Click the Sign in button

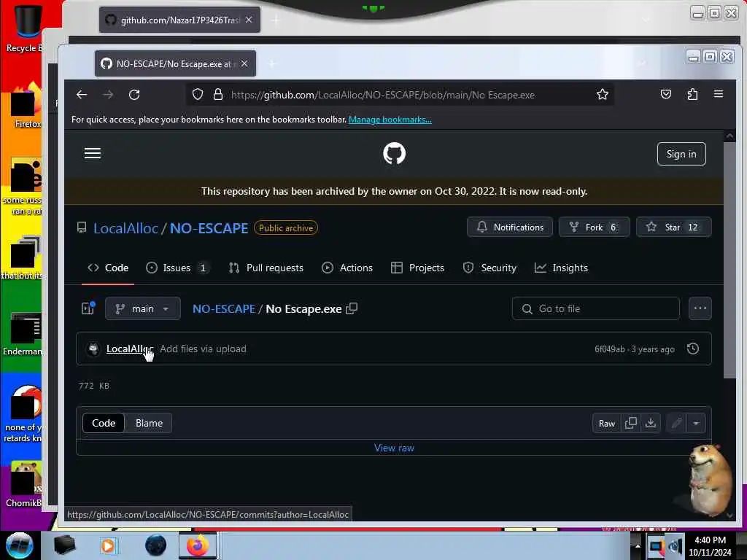681,154
